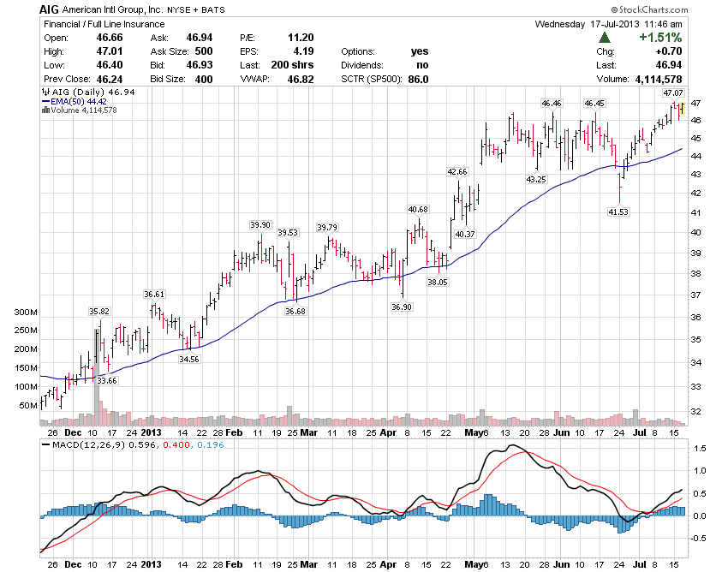Click the 46.46 peak price annotation
The image size is (728, 572).
551,104
